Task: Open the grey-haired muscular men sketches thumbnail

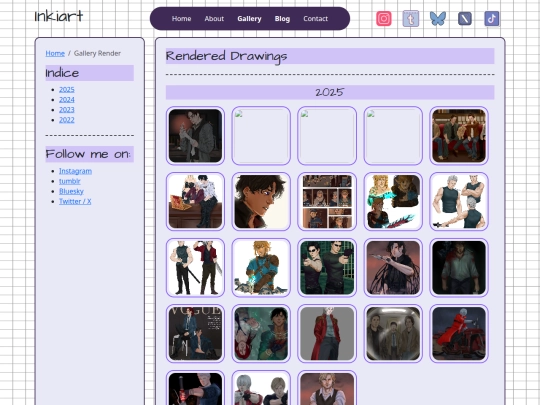Action: point(459,201)
